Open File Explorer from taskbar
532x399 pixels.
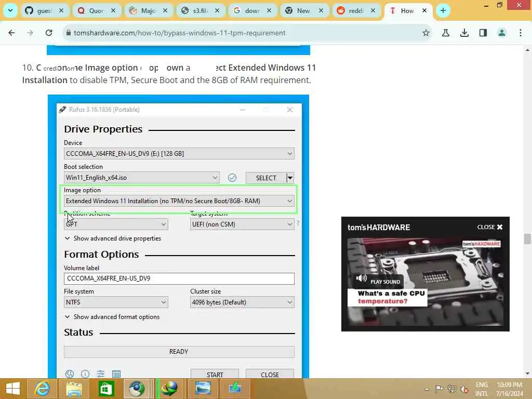pyautogui.click(x=74, y=389)
